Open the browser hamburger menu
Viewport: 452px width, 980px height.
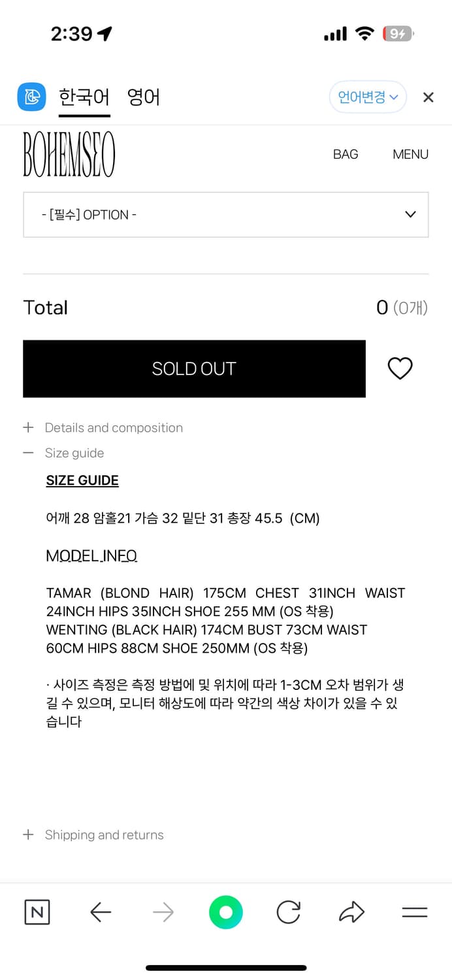[x=414, y=912]
